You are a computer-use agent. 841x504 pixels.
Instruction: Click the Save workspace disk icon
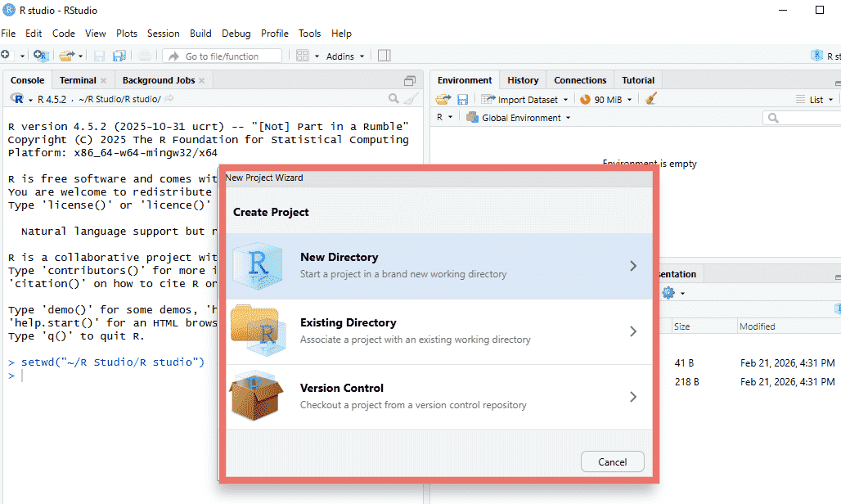coord(462,99)
